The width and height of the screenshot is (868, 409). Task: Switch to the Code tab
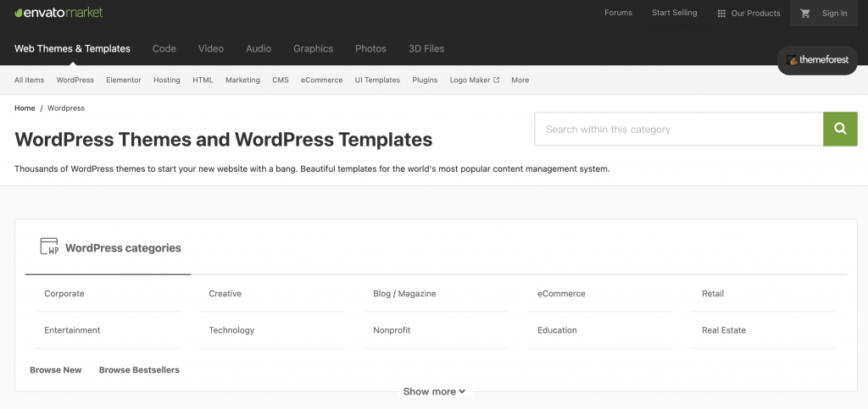point(164,48)
